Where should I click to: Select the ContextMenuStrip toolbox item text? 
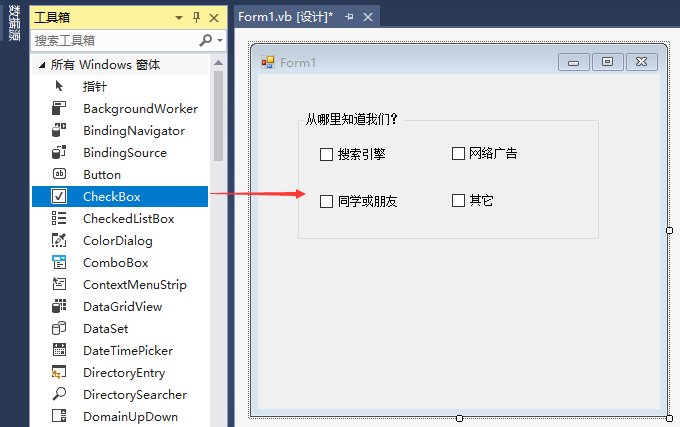click(135, 284)
